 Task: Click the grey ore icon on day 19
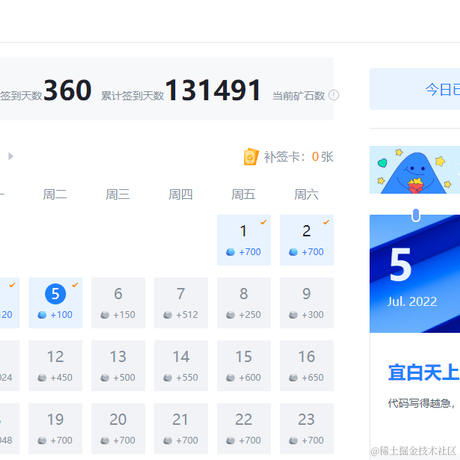click(42, 440)
